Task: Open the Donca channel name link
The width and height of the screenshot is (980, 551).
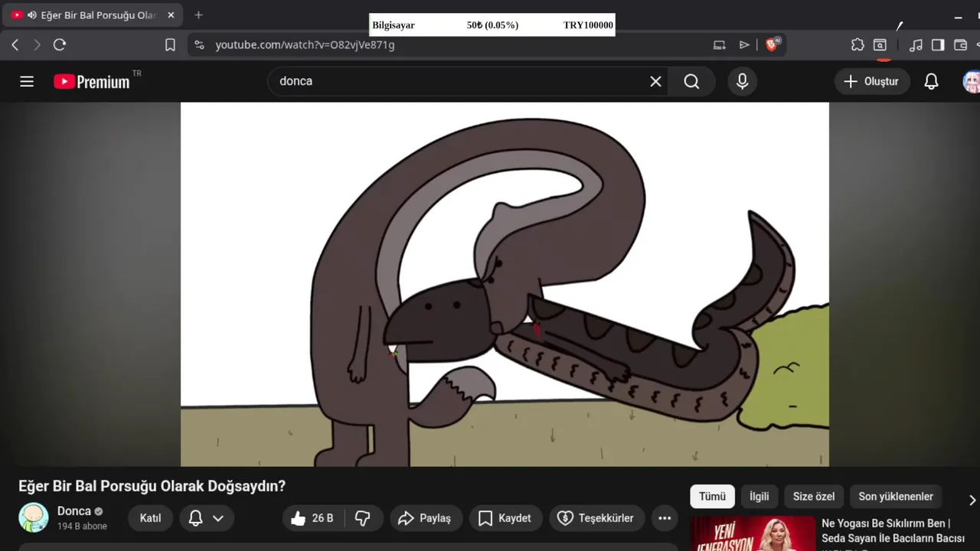Action: 74,511
